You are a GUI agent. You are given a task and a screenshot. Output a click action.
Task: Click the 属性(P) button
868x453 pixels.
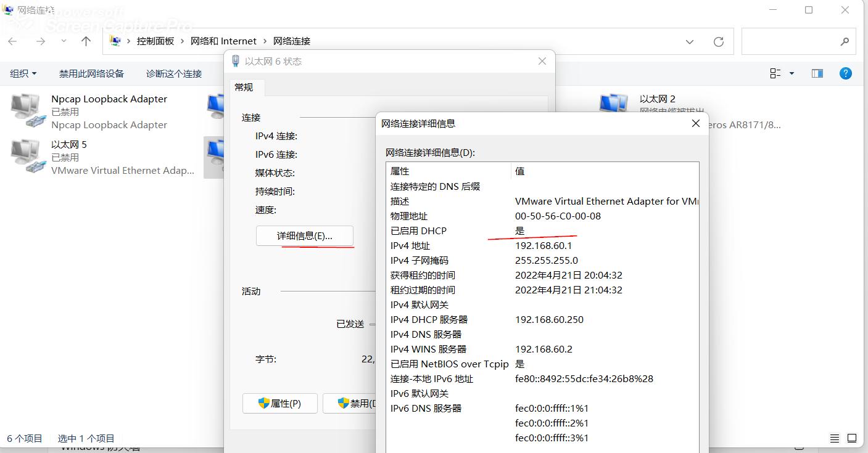coord(279,403)
